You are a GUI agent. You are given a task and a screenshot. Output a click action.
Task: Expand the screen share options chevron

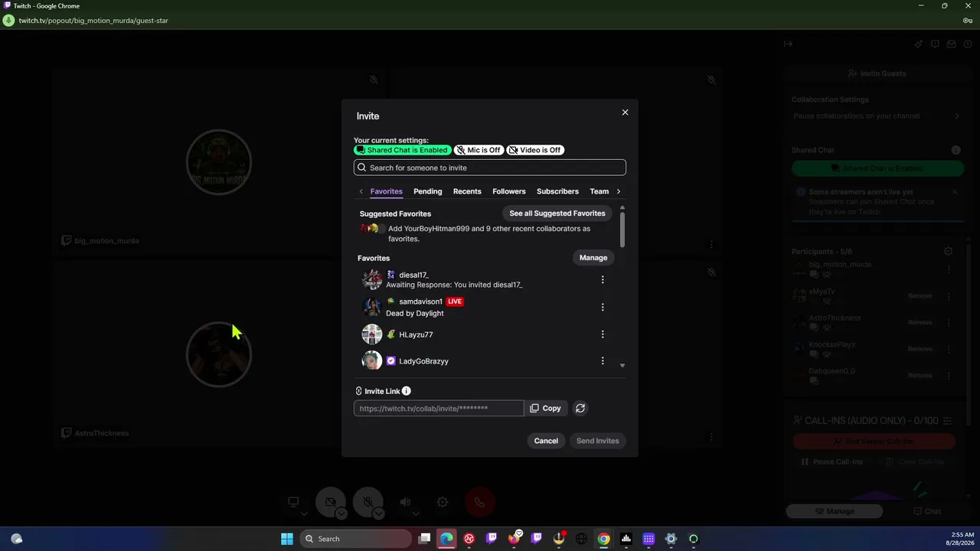click(x=304, y=514)
